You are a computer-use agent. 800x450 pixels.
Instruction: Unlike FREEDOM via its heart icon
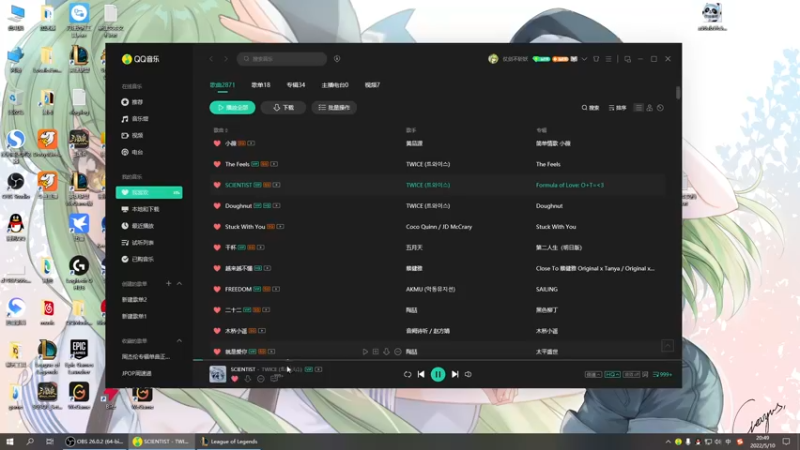coord(217,289)
